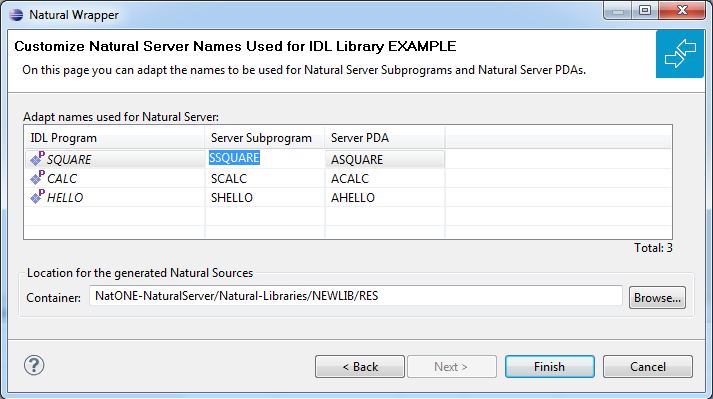Image resolution: width=713 pixels, height=399 pixels.
Task: Click the Container path input field
Action: coord(356,296)
